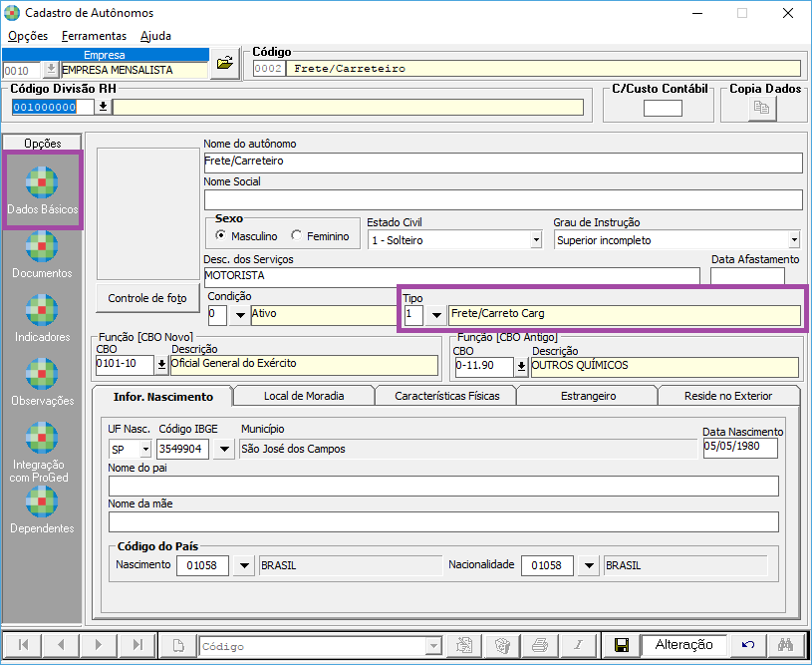Click the undo arrow icon
This screenshot has height=665, width=812.
[748, 645]
